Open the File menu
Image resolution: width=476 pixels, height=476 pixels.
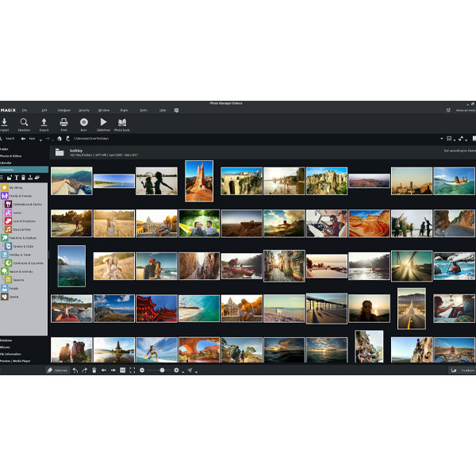click(x=25, y=110)
